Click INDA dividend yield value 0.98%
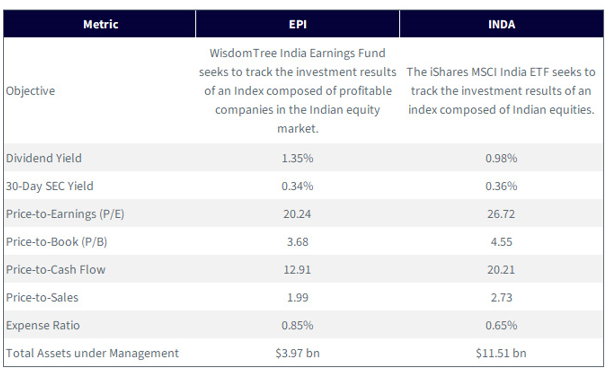 (x=501, y=158)
